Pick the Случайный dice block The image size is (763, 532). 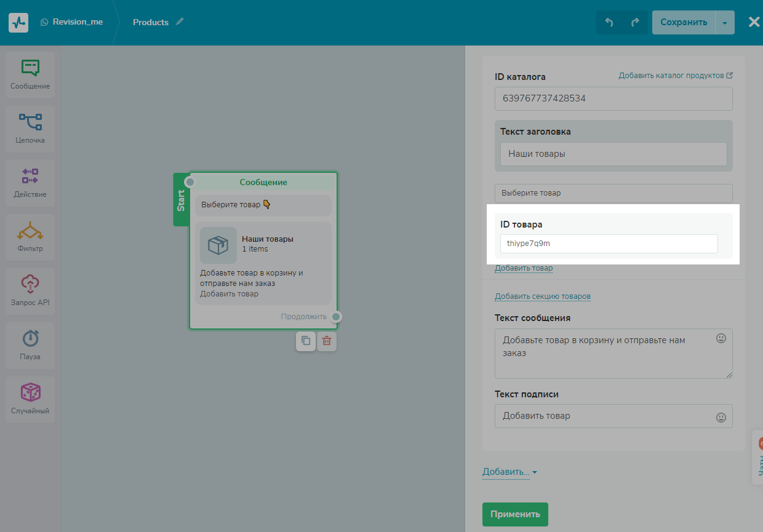click(30, 399)
